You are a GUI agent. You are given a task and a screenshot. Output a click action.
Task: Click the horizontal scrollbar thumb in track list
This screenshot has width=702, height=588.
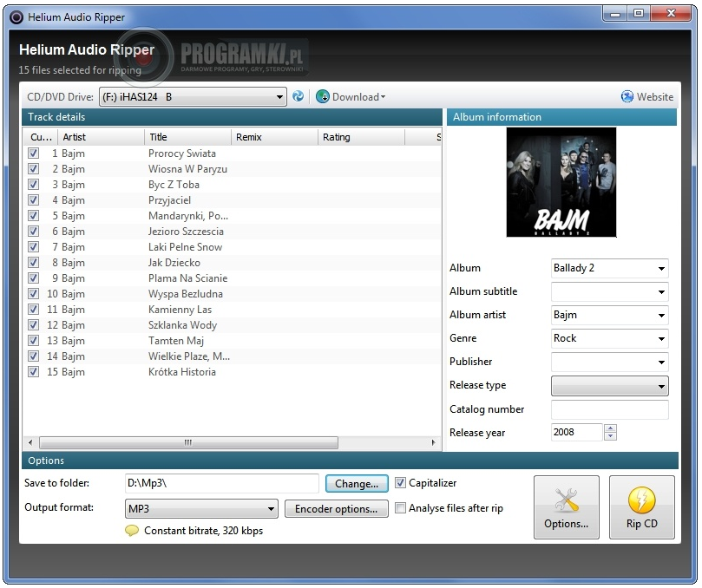click(188, 442)
